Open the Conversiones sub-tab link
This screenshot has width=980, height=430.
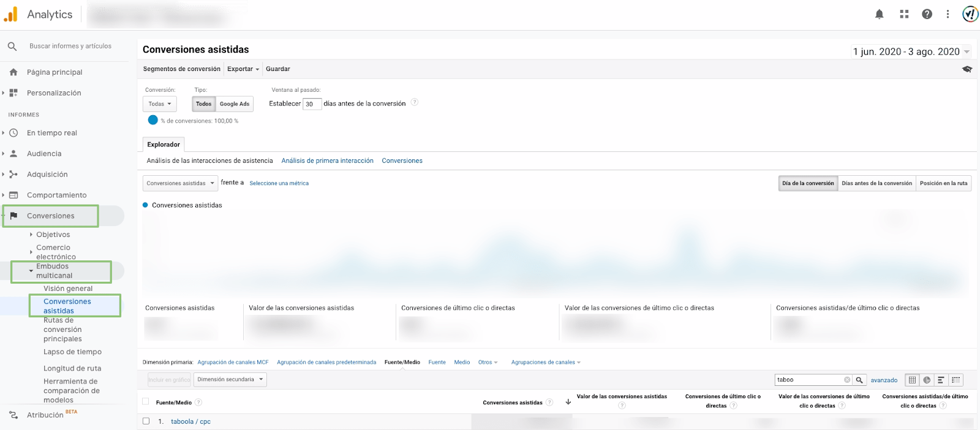click(x=402, y=161)
